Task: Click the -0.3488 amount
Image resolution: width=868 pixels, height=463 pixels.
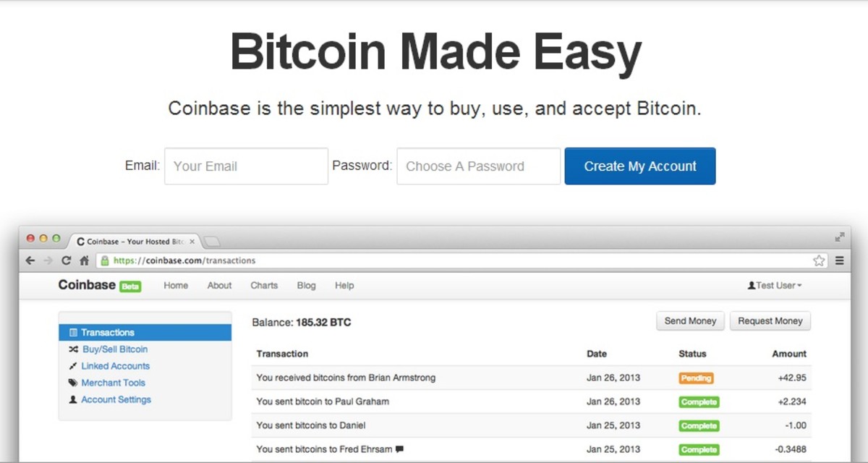Action: coord(790,449)
